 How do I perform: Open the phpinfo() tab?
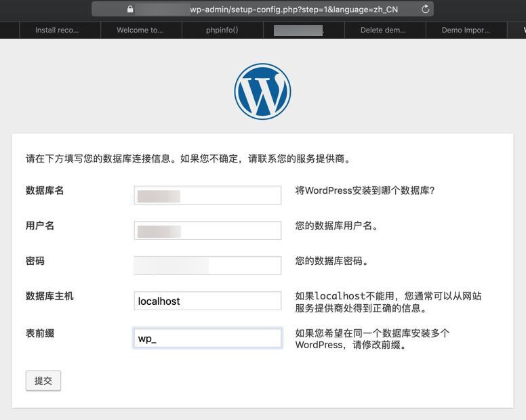tap(222, 30)
